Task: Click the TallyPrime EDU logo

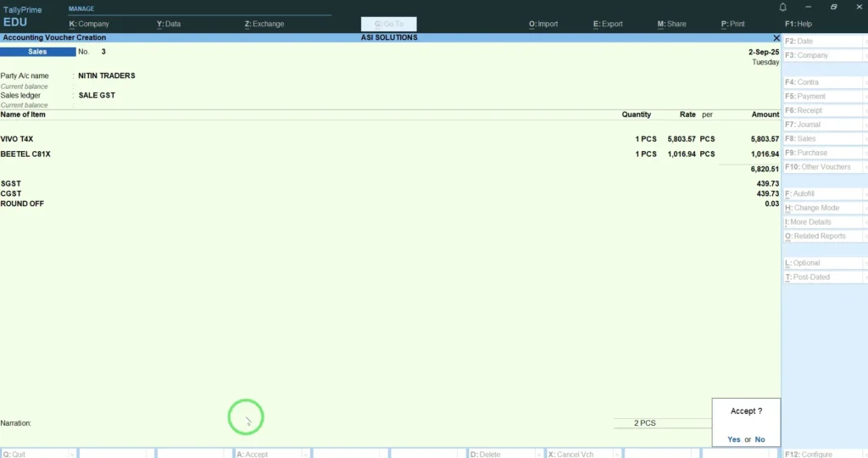Action: point(22,17)
